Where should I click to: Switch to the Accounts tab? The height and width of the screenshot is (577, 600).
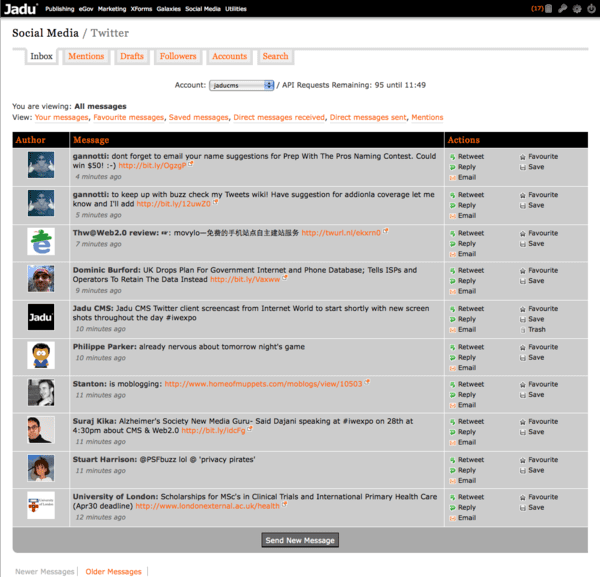click(x=230, y=56)
